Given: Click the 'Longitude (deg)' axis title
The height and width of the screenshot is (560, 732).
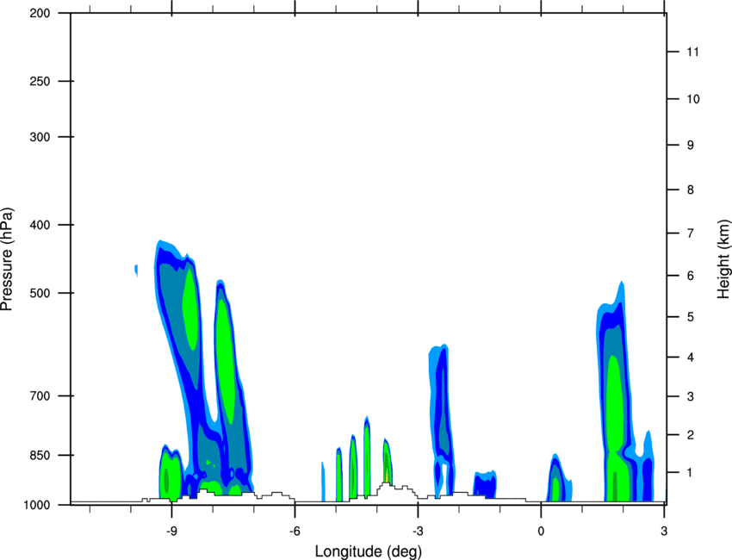Looking at the screenshot, I should tap(369, 551).
